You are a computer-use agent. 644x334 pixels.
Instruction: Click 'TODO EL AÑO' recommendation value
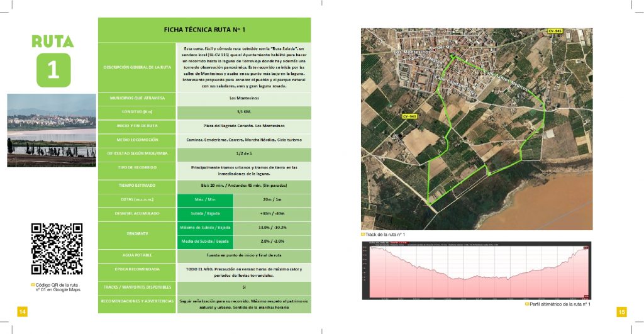click(244, 272)
